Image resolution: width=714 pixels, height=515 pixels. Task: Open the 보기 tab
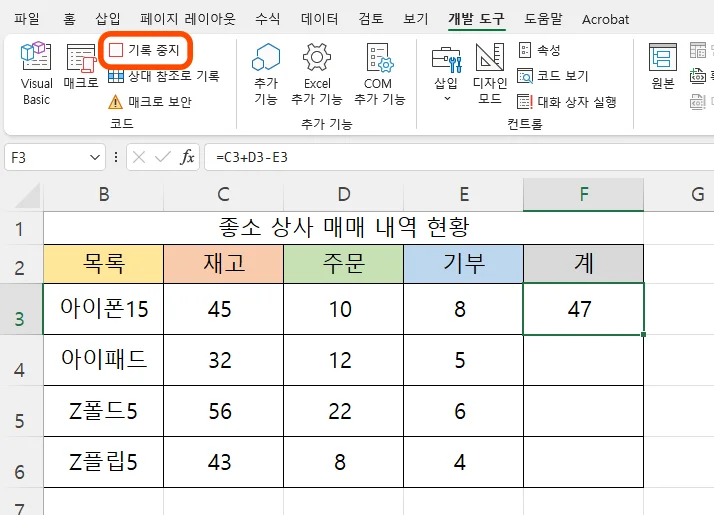coord(416,19)
